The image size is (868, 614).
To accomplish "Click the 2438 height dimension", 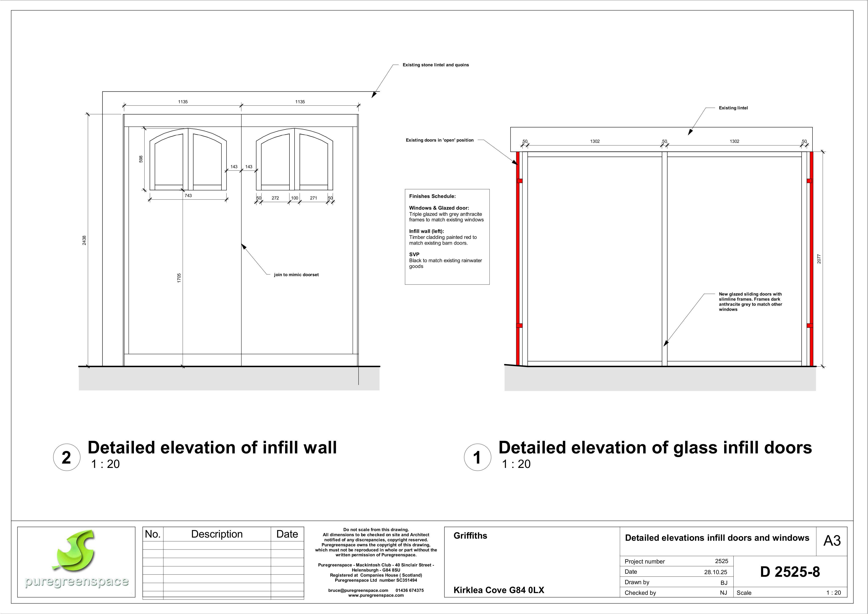I will 84,240.
